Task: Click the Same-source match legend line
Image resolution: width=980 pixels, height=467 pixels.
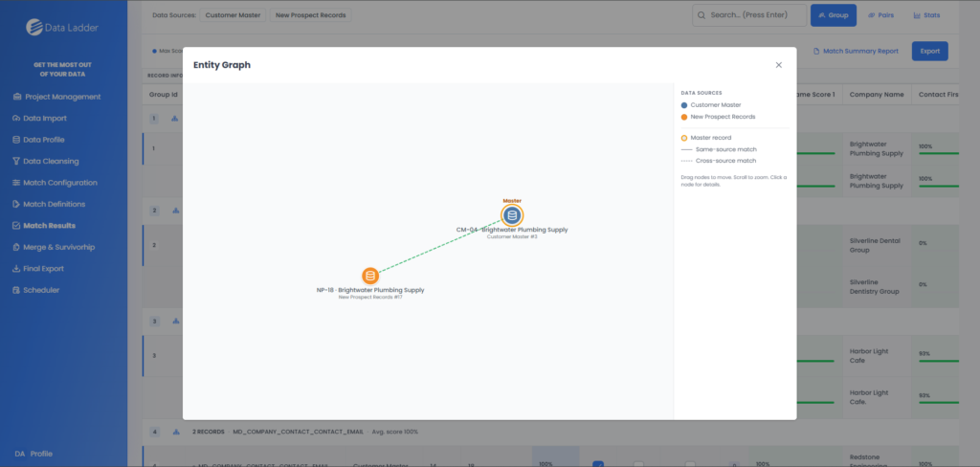Action: [x=685, y=149]
